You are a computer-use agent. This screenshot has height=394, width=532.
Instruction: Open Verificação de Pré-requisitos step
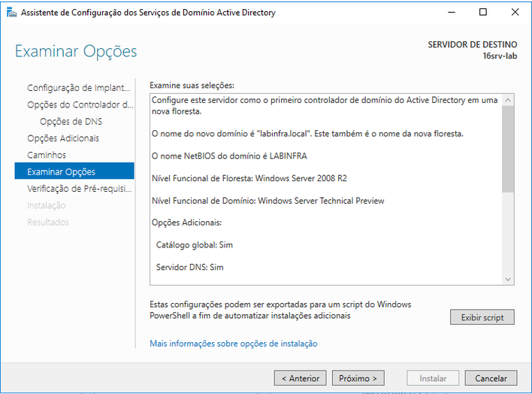coord(80,189)
